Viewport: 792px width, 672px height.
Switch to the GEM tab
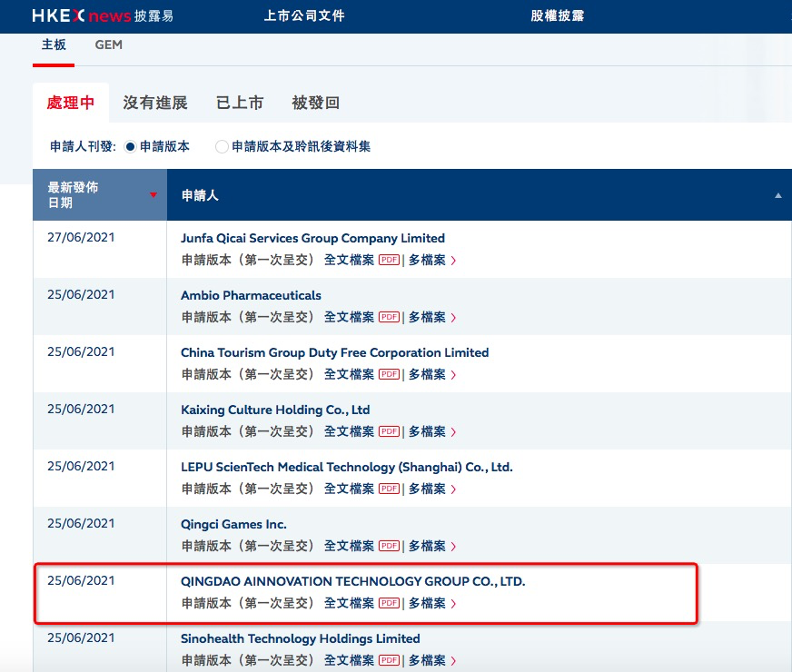[x=108, y=45]
